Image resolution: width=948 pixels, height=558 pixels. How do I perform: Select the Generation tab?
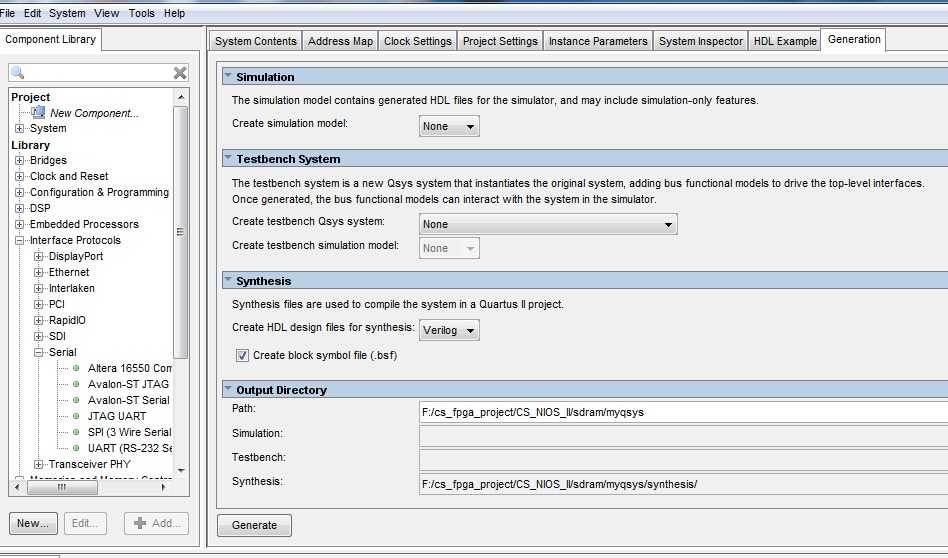click(x=854, y=39)
